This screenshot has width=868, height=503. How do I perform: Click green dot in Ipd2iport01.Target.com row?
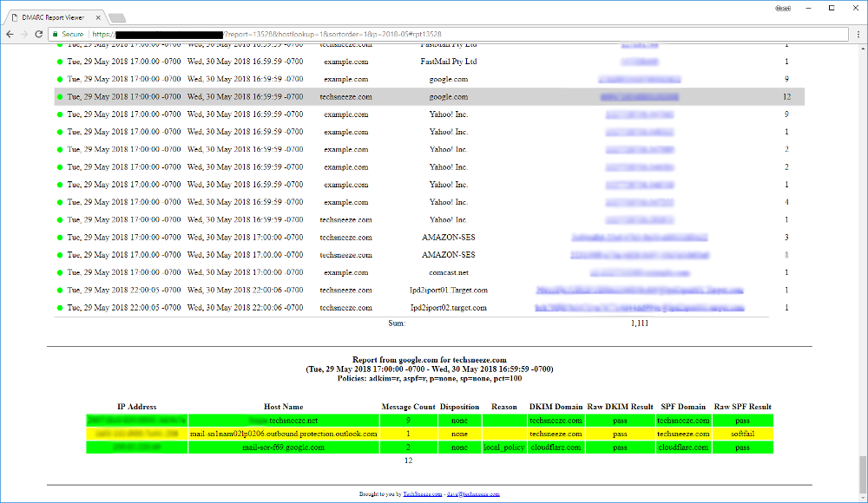[60, 291]
